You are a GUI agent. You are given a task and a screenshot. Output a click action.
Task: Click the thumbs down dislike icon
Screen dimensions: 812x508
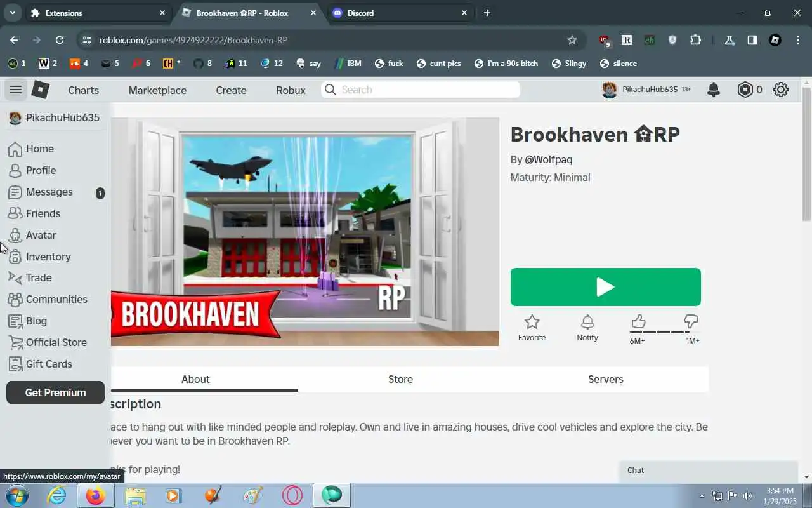691,321
